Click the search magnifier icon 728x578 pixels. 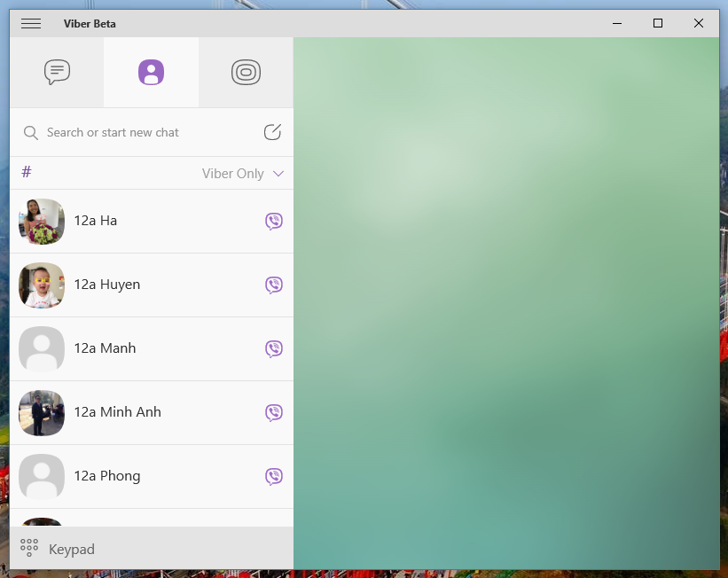point(30,132)
